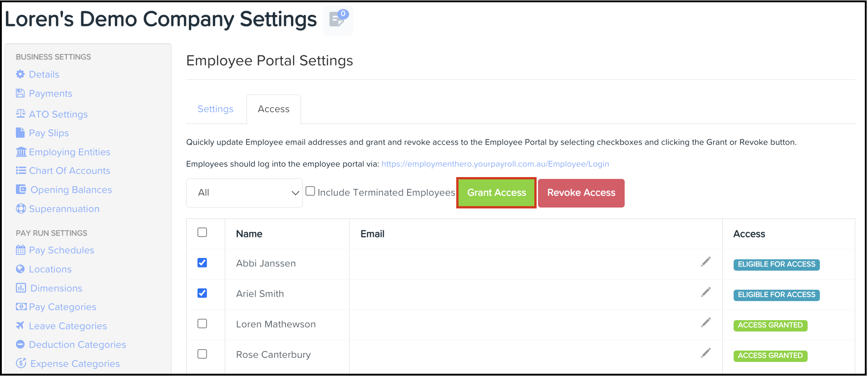Tick the checkbox for Loren Mathewson
The width and height of the screenshot is (868, 376).
pyautogui.click(x=202, y=324)
